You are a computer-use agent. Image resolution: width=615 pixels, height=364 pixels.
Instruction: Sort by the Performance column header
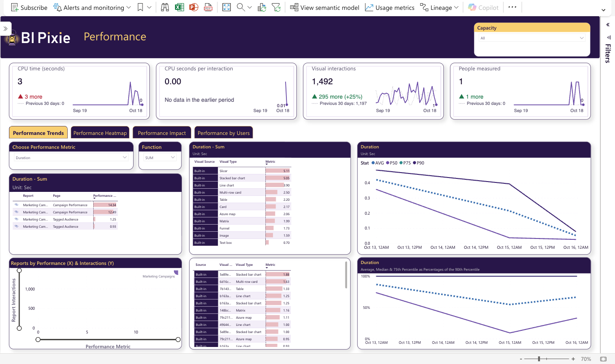(104, 196)
